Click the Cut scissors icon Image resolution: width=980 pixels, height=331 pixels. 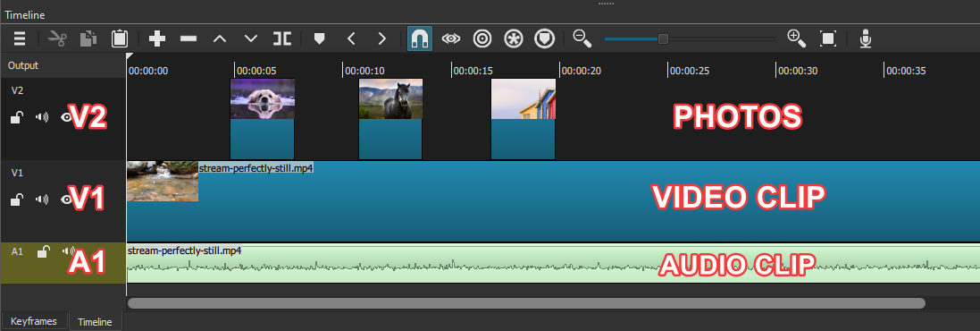click(x=57, y=38)
